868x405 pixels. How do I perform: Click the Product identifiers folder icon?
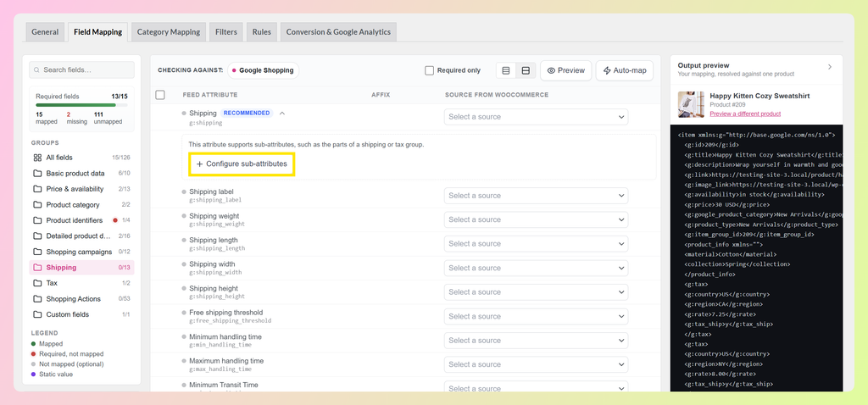[x=37, y=220]
